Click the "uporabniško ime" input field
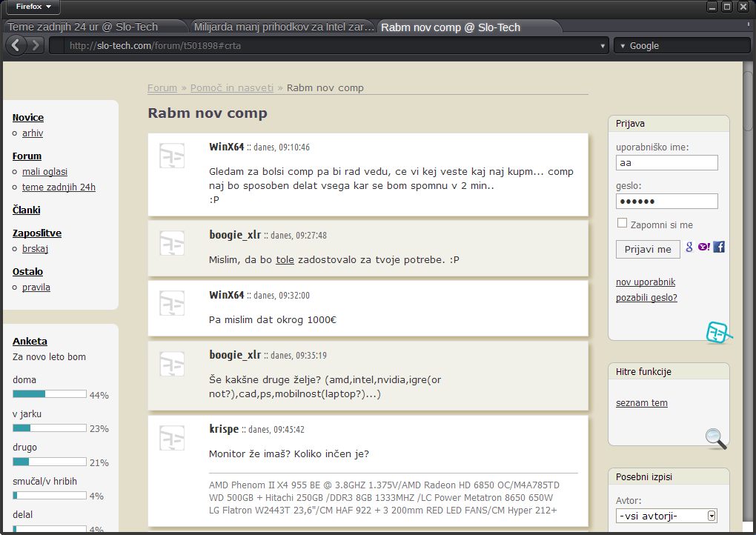 click(x=666, y=162)
